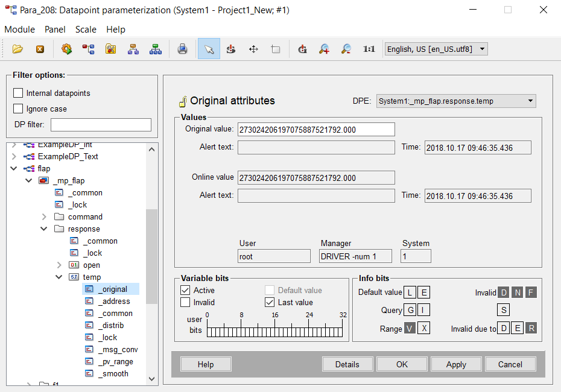561x392 pixels.
Task: Collapse the response folder in tree
Action: [x=44, y=229]
